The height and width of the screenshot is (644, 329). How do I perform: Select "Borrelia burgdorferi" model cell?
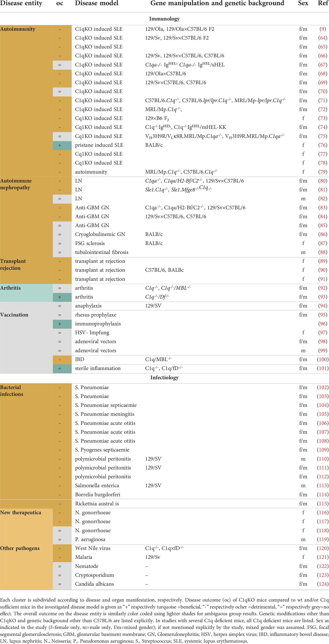point(98,495)
